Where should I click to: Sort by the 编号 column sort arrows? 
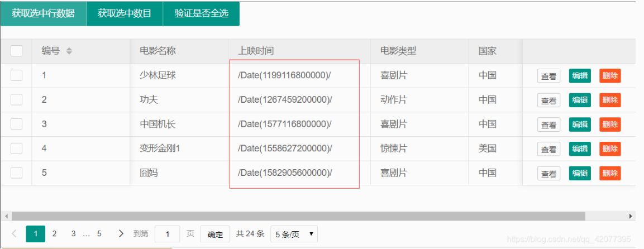coord(69,51)
